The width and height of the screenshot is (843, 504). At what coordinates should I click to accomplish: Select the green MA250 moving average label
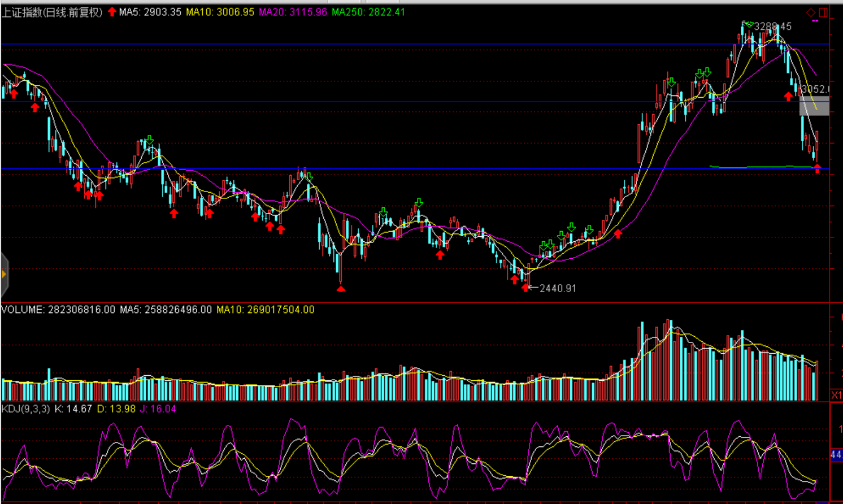[x=368, y=12]
